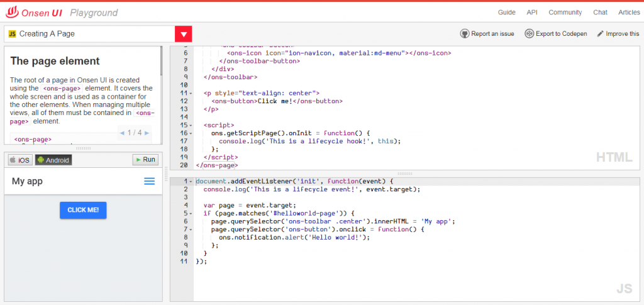Click inline ons-page code tag in tutorial text
Viewport: 644px width, 305px height.
[62, 88]
